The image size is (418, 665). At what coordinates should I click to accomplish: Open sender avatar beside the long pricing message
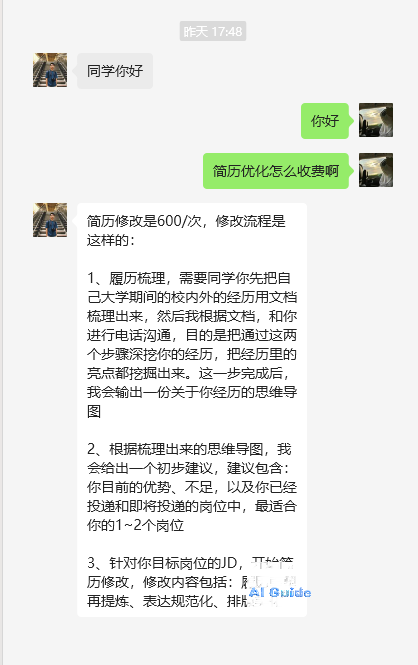[50, 220]
